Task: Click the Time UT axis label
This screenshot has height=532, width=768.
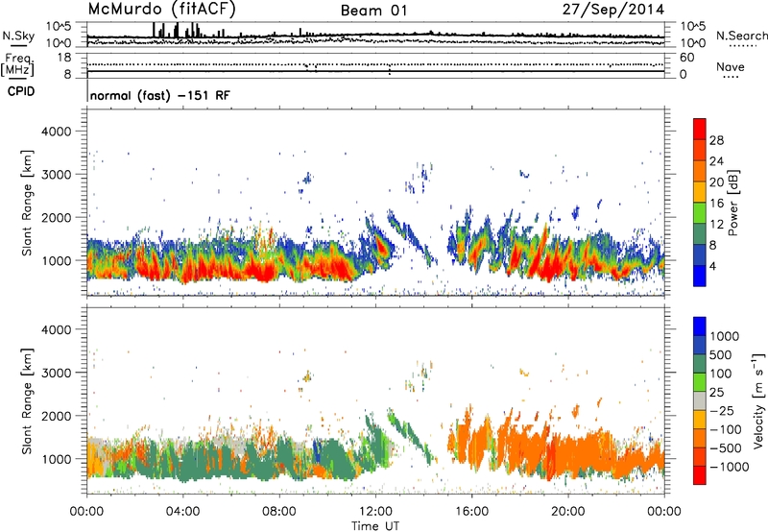Action: 375,526
